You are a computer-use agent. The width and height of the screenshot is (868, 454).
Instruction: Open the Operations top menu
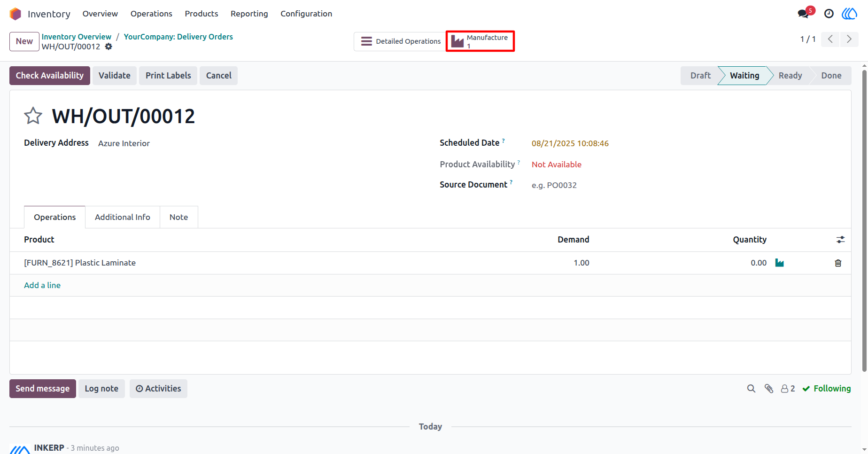pyautogui.click(x=151, y=14)
